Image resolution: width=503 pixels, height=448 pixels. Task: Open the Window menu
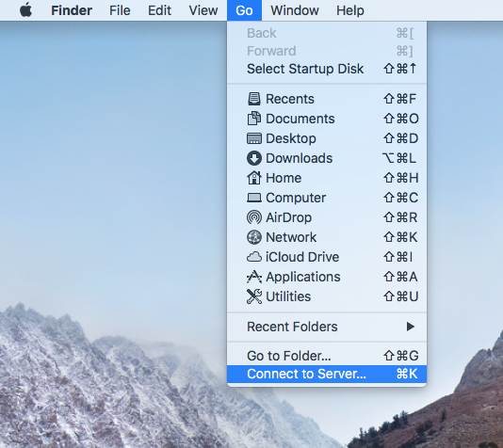(295, 10)
